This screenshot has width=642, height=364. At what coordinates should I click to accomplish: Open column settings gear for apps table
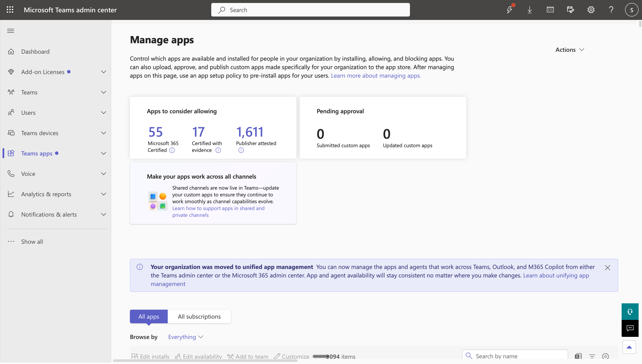click(x=605, y=356)
